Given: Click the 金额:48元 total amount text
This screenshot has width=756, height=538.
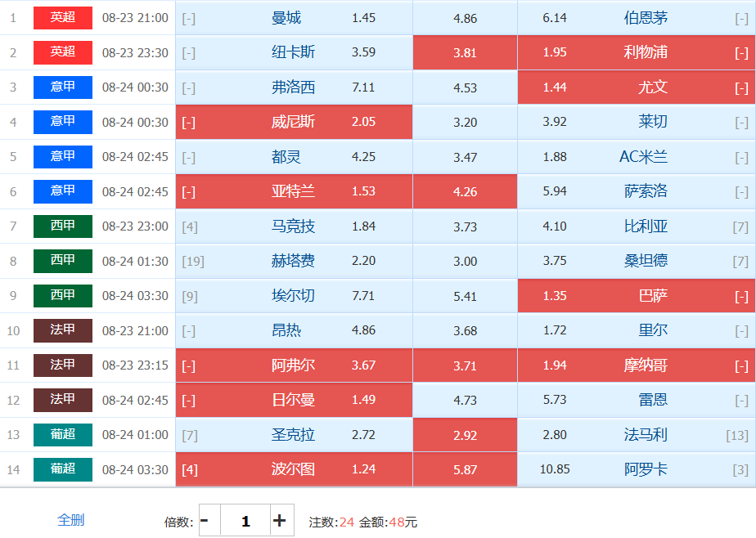Looking at the screenshot, I should (x=388, y=522).
